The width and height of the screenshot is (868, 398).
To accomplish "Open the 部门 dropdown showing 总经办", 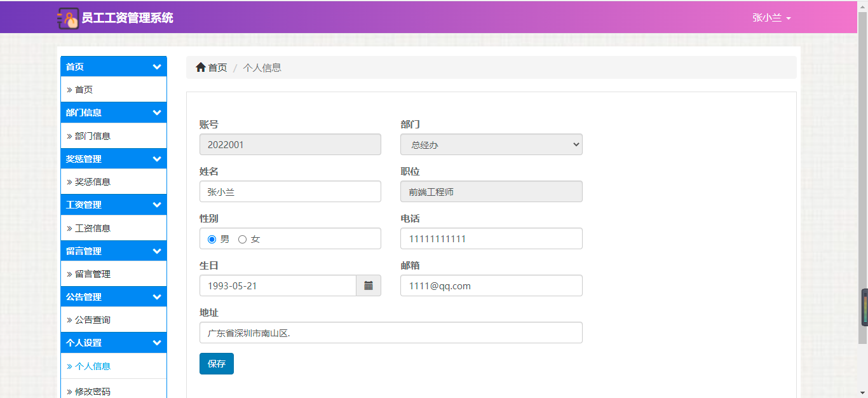I will pos(491,144).
